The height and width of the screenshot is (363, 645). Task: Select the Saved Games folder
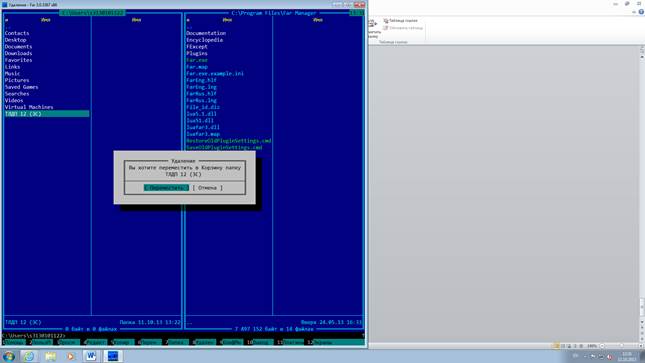point(21,87)
